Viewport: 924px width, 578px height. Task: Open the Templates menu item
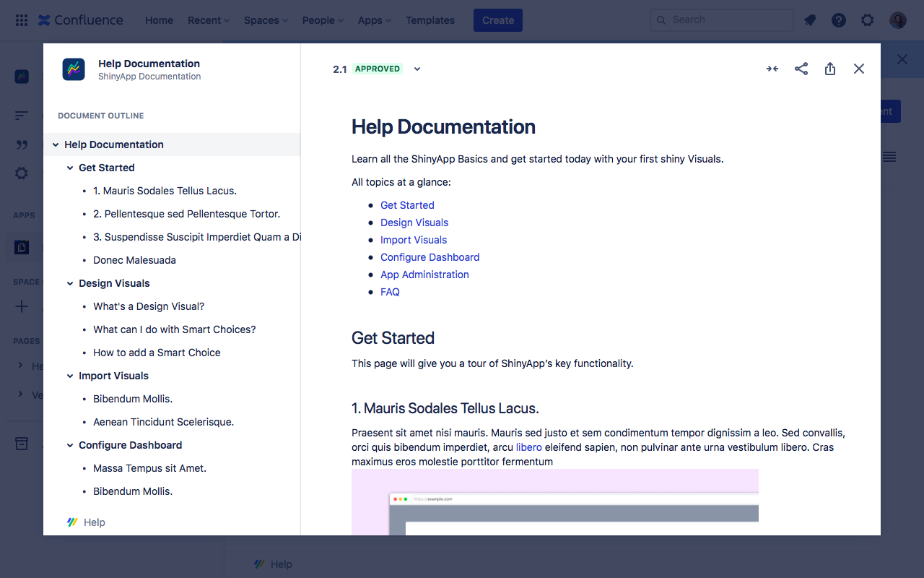(x=430, y=20)
